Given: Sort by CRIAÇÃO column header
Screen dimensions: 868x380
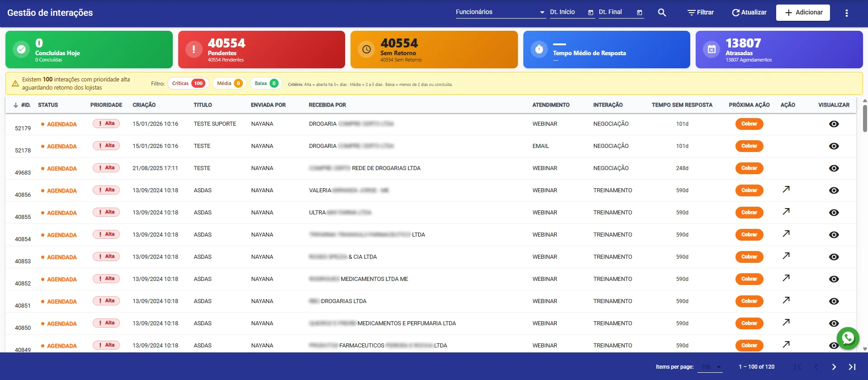Looking at the screenshot, I should coord(144,105).
